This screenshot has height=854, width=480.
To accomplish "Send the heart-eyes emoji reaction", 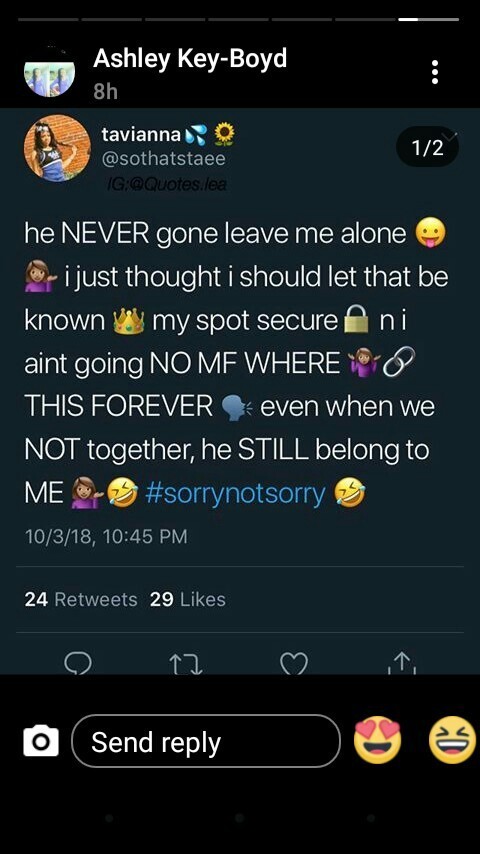I will tap(377, 740).
